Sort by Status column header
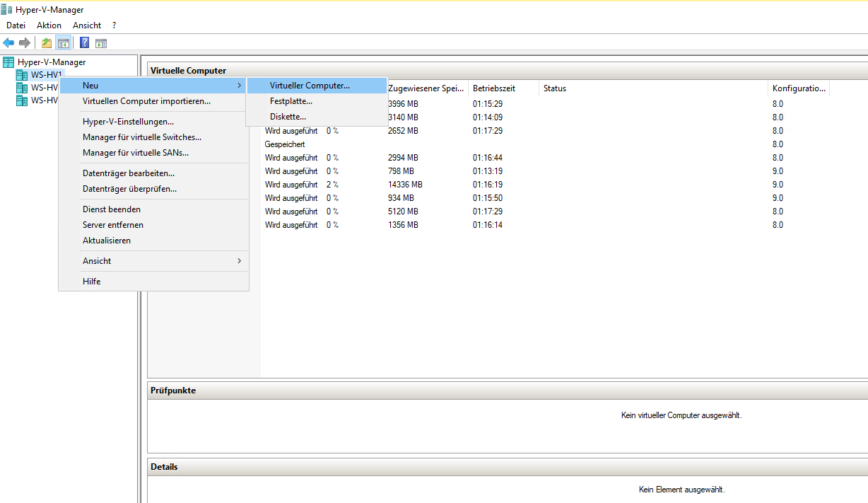This screenshot has width=868, height=503. pyautogui.click(x=653, y=88)
